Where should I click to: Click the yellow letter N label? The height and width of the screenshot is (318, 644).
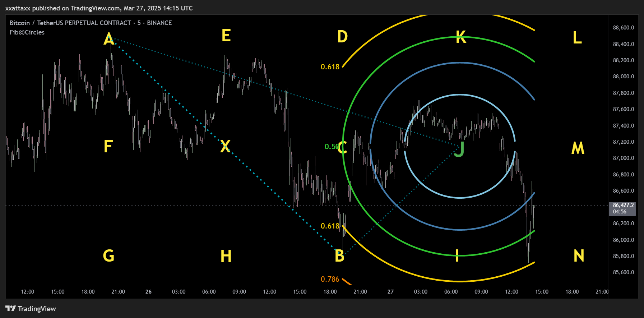tap(579, 256)
